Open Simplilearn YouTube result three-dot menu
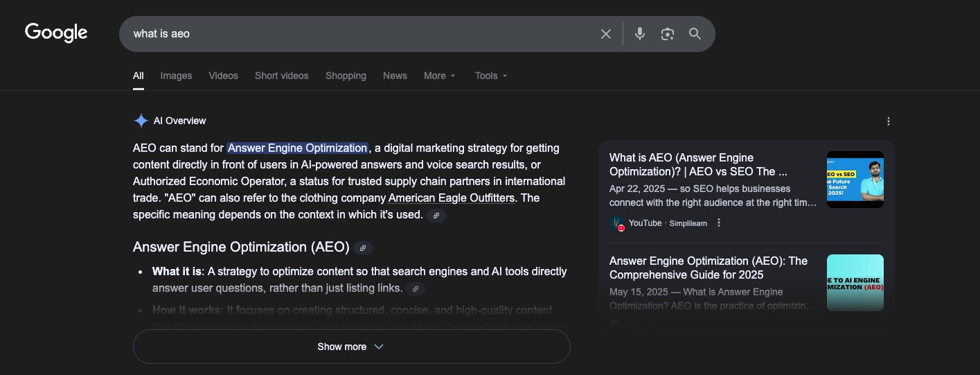The image size is (980, 375). point(719,223)
